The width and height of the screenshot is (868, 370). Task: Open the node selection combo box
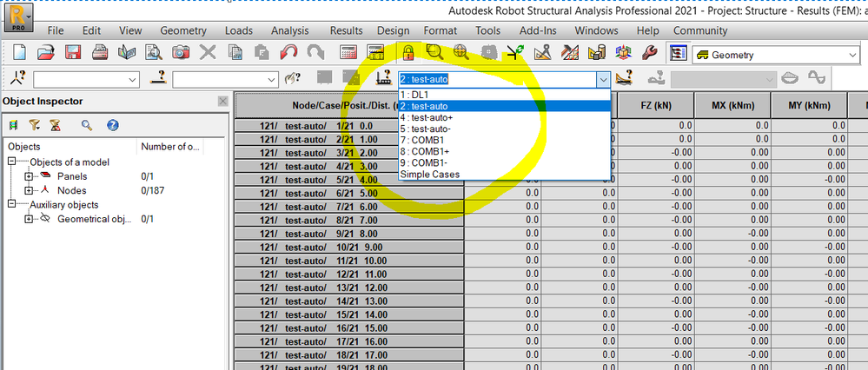(x=86, y=80)
